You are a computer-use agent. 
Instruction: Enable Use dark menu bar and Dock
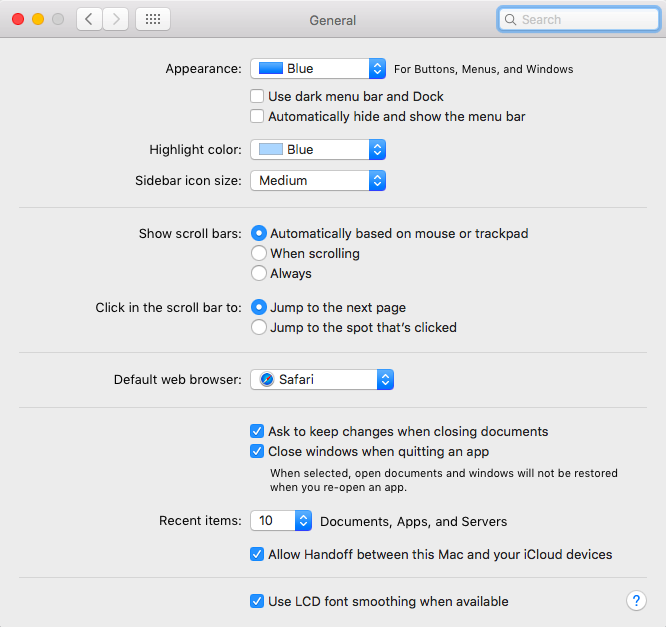click(x=257, y=96)
